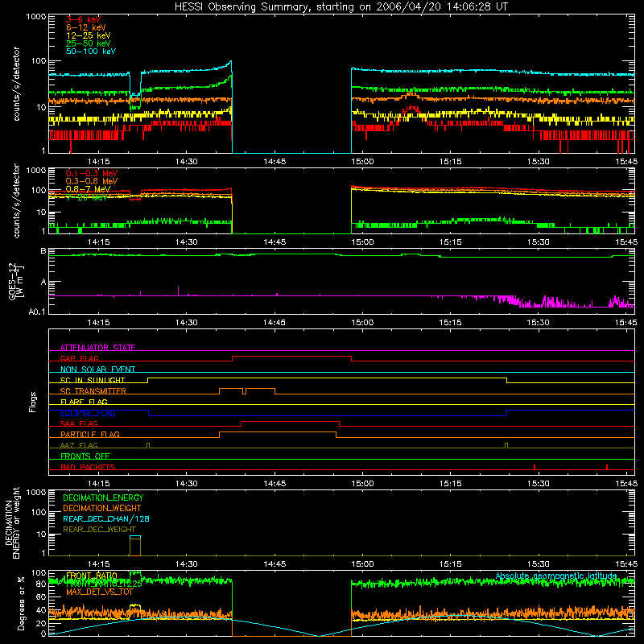This screenshot has height=644, width=644.
Task: Click the rear decimation box in decimation plot
Action: (135, 546)
